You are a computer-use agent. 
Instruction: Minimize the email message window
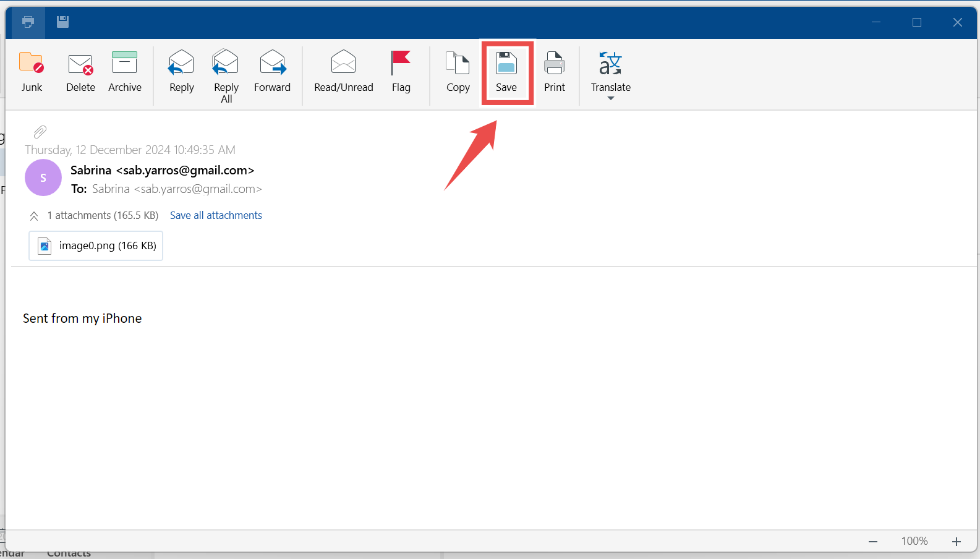[876, 22]
